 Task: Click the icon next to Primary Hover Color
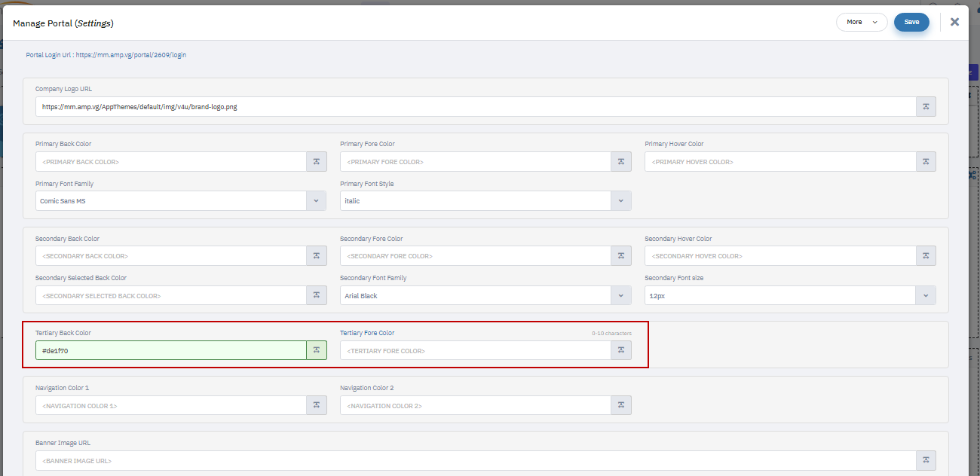point(926,162)
